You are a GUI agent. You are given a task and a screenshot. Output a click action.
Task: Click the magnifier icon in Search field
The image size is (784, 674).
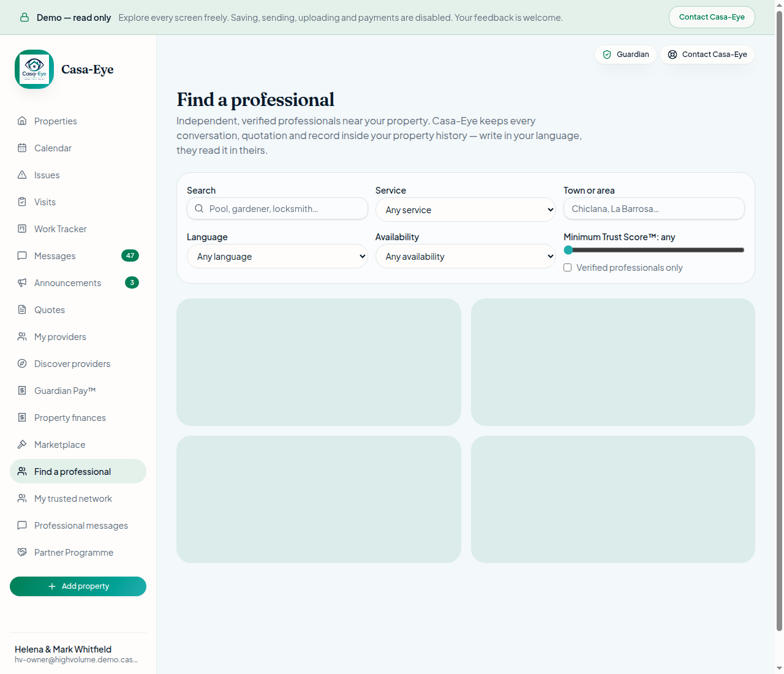tap(199, 208)
